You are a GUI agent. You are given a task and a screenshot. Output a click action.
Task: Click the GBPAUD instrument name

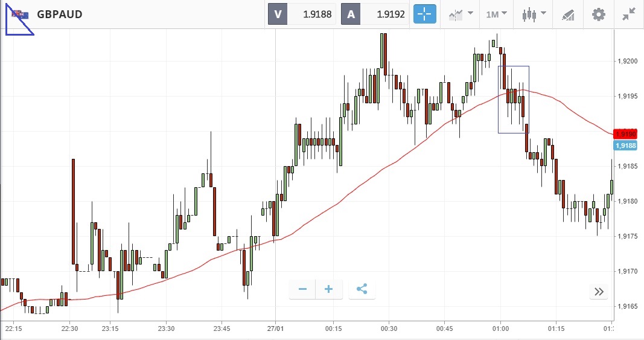59,14
